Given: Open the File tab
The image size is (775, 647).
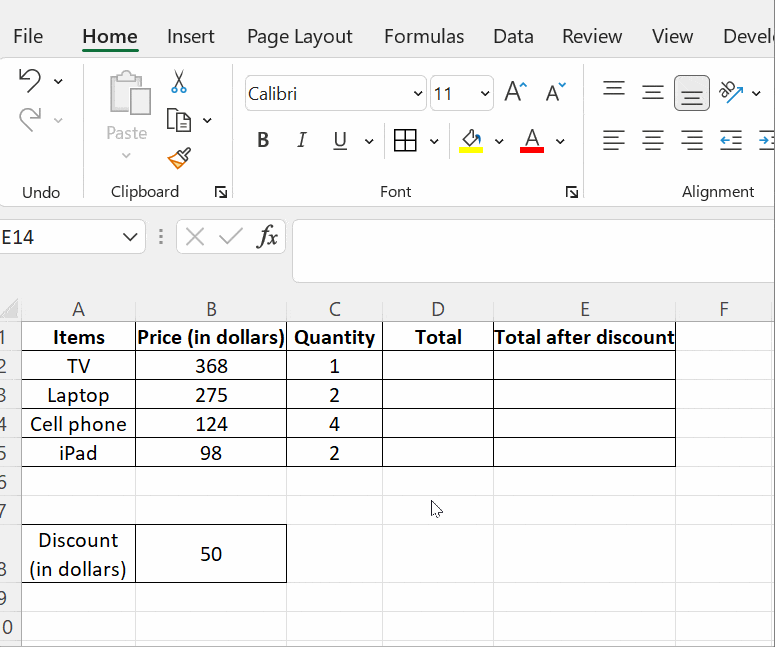Looking at the screenshot, I should tap(28, 37).
